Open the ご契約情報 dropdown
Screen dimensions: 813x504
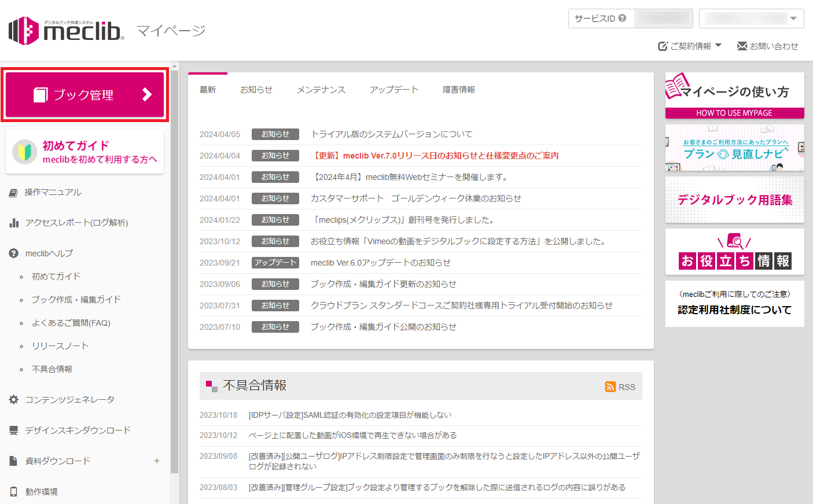tap(690, 46)
